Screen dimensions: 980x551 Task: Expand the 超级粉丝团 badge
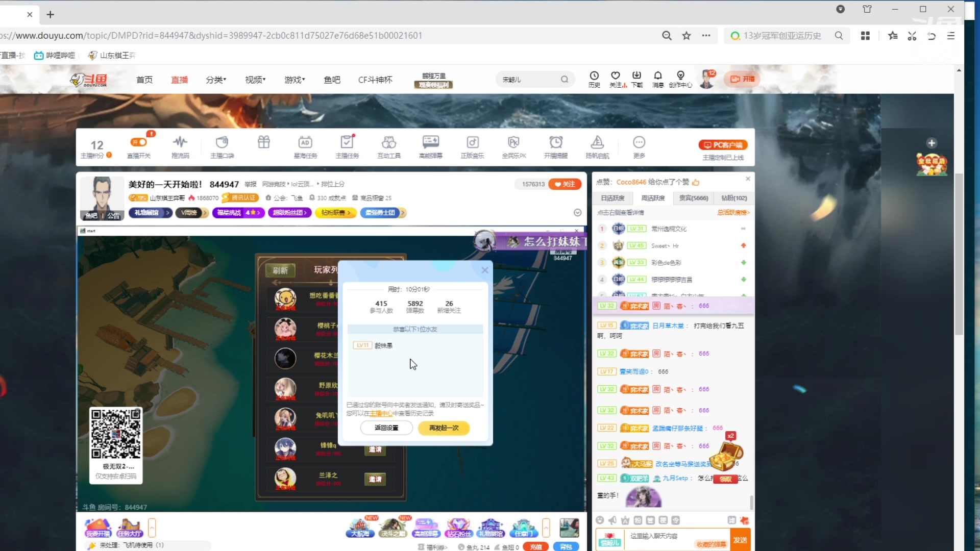(289, 213)
